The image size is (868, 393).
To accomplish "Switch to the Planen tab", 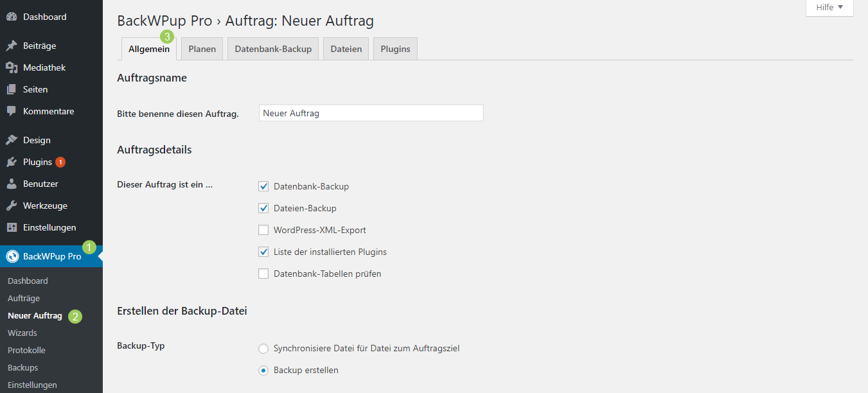I will (201, 48).
